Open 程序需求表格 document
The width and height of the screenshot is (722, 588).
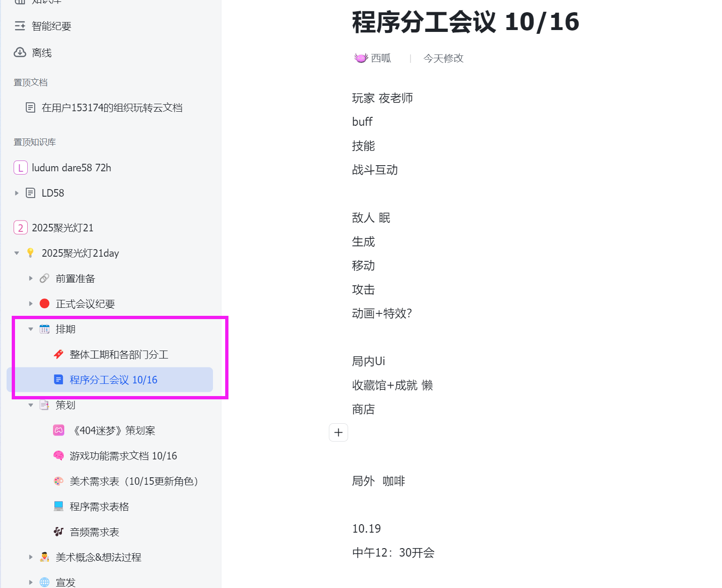click(x=99, y=507)
